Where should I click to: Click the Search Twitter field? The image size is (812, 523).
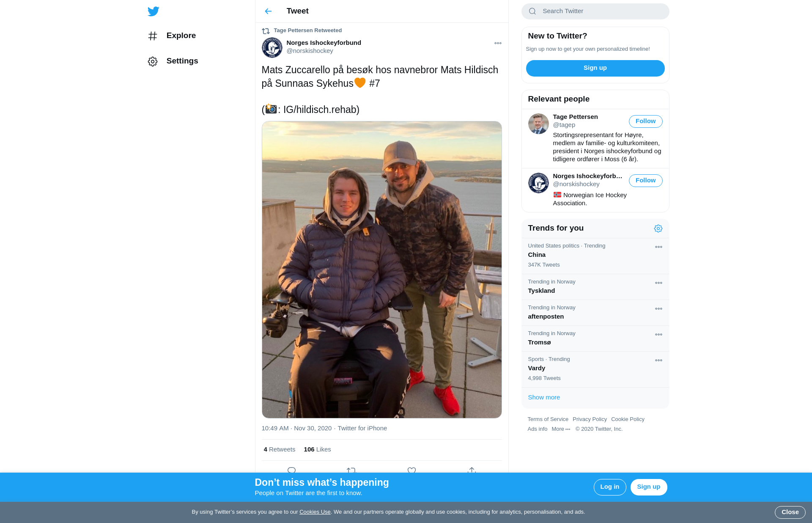(595, 11)
